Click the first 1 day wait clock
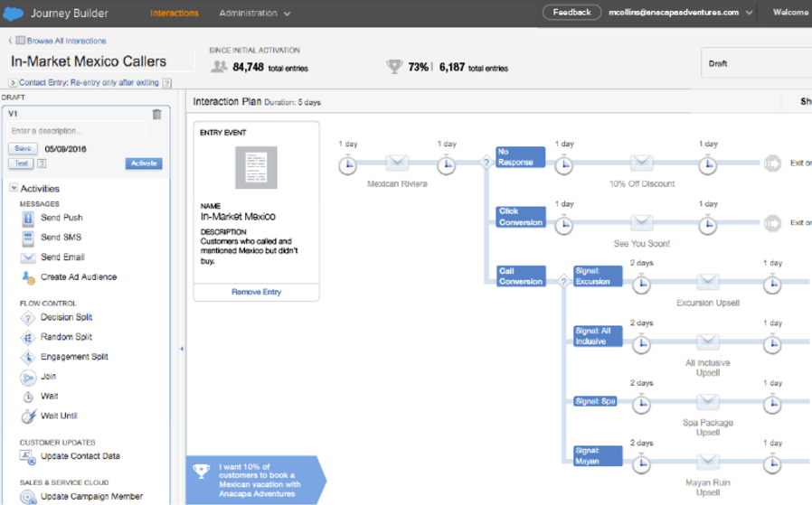 click(347, 165)
